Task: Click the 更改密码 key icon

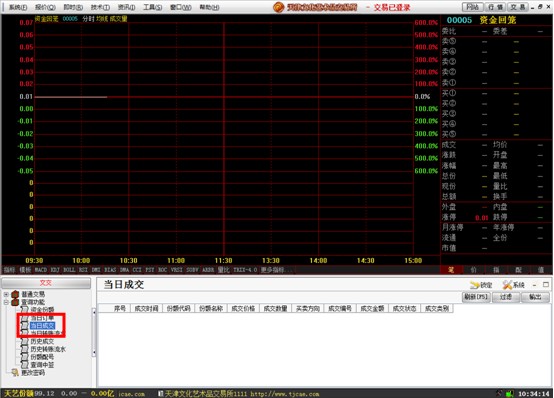Action: pyautogui.click(x=15, y=373)
